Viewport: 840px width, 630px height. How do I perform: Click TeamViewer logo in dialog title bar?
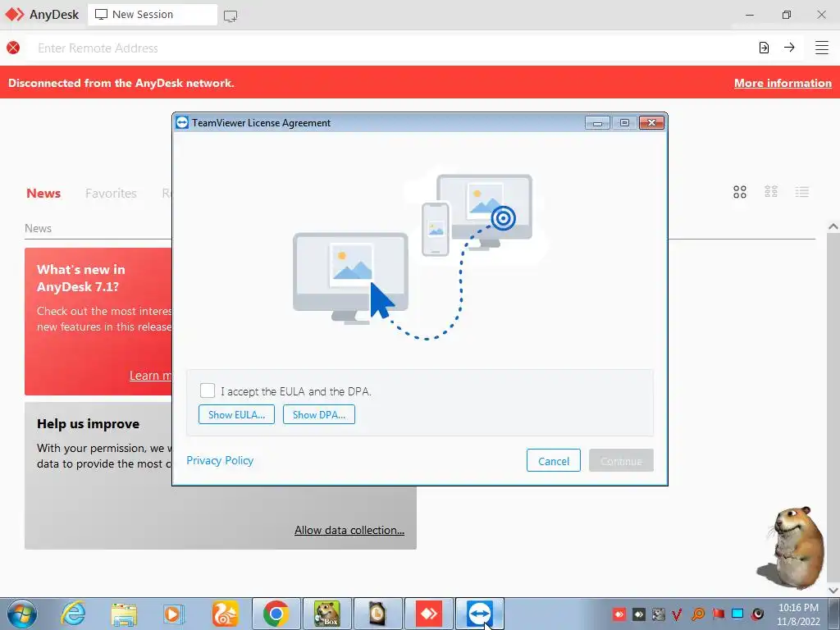pos(182,123)
